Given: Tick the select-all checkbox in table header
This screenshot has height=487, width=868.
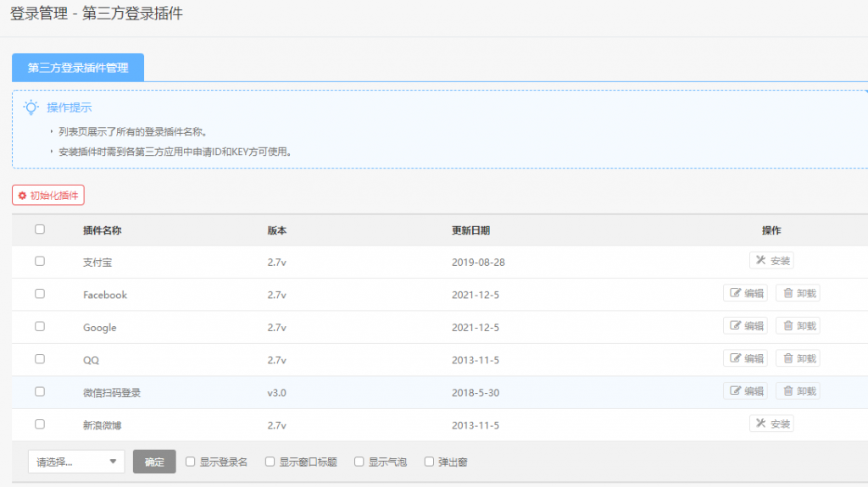Looking at the screenshot, I should pyautogui.click(x=40, y=230).
